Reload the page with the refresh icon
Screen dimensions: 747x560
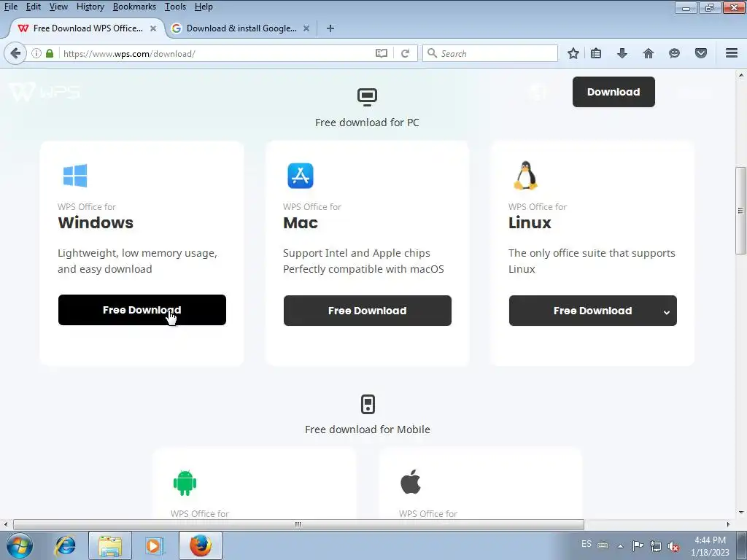click(x=405, y=53)
